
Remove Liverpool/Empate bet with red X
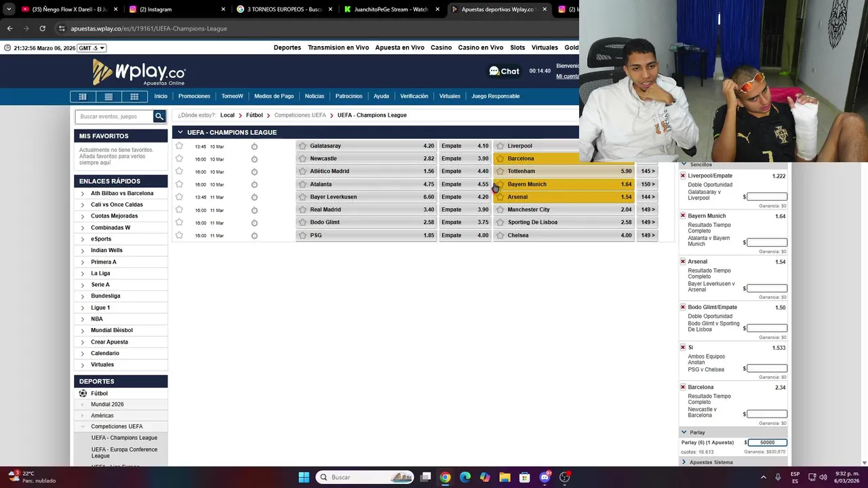[683, 176]
